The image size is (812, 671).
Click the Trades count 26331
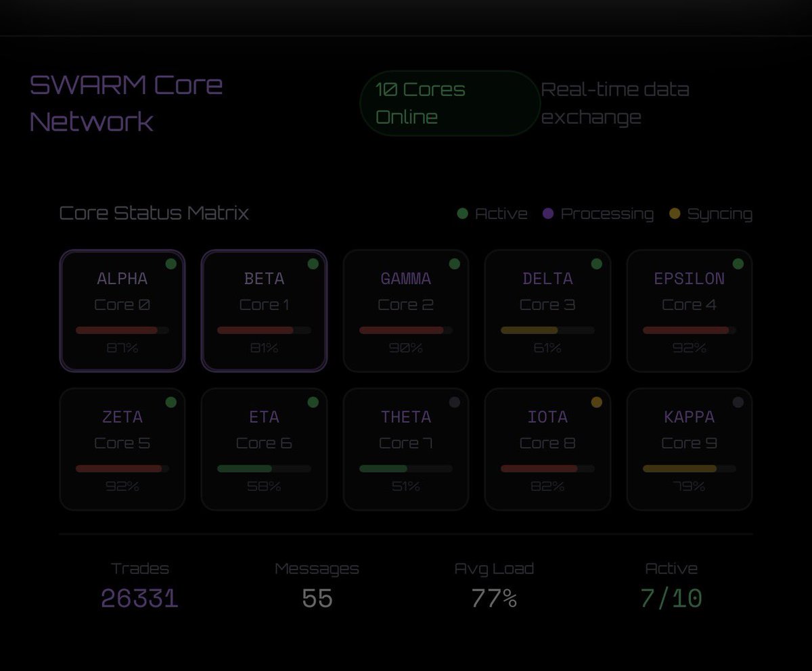pyautogui.click(x=140, y=598)
